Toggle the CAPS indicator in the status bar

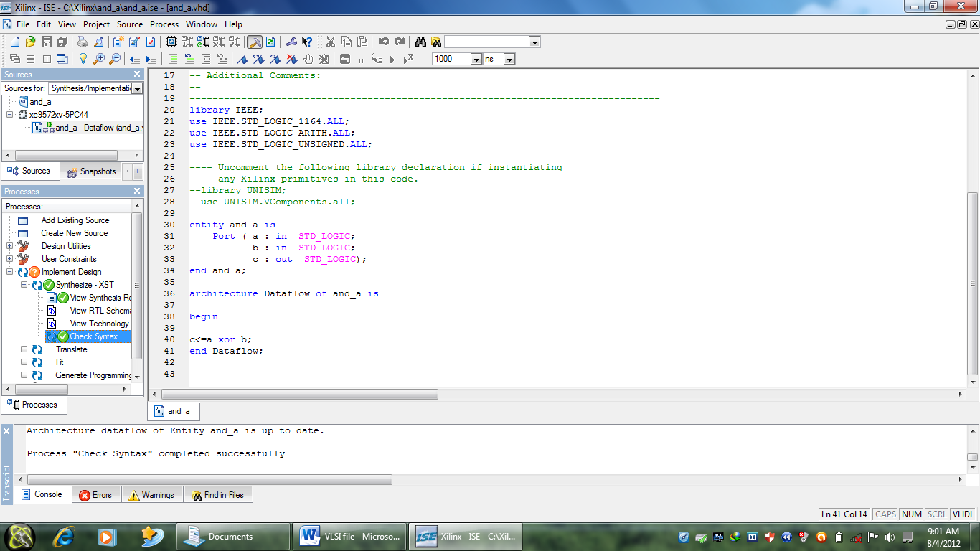[x=885, y=514]
